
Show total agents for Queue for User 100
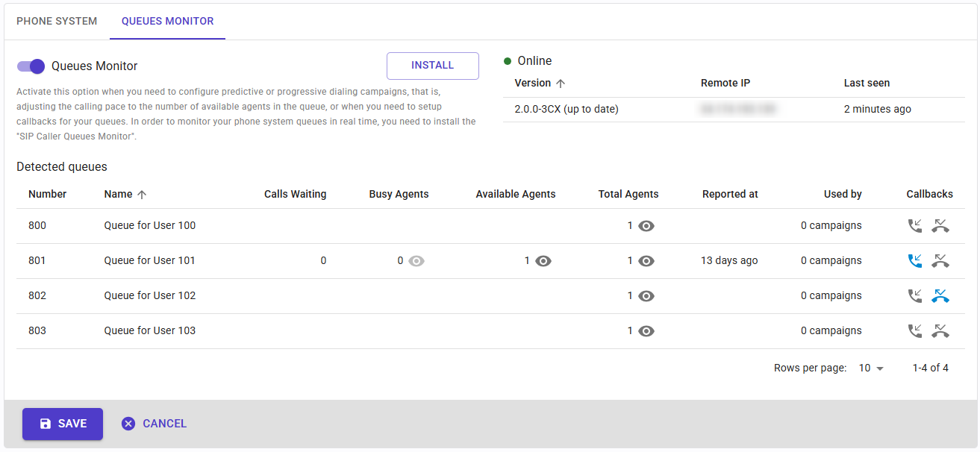pyautogui.click(x=646, y=226)
